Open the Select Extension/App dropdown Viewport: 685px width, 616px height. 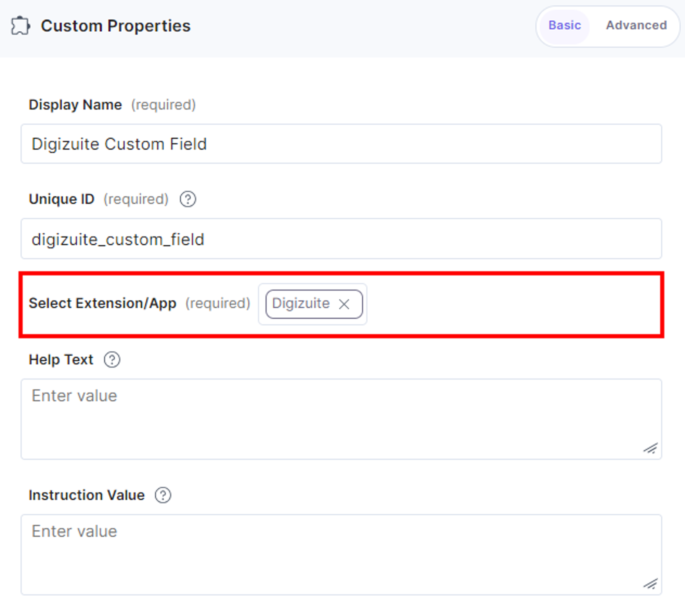click(313, 304)
